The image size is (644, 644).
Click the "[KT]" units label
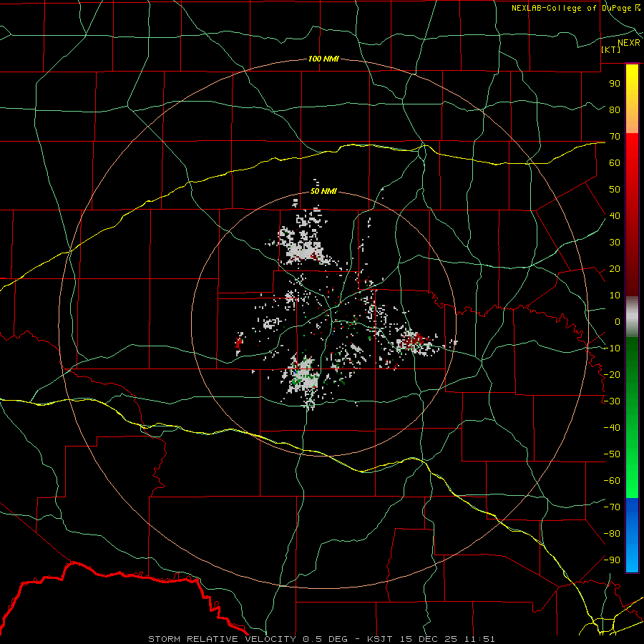tap(611, 49)
